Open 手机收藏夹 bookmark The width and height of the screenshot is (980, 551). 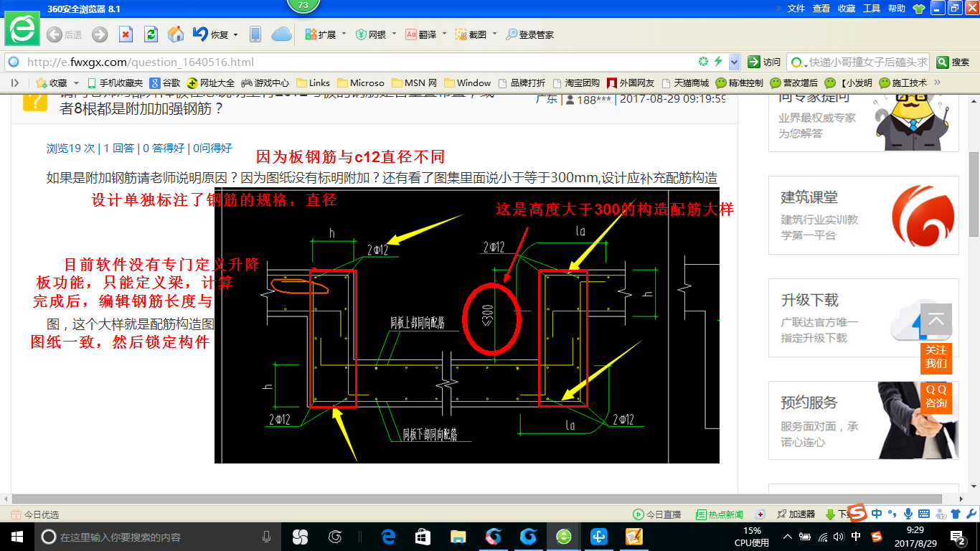(115, 83)
